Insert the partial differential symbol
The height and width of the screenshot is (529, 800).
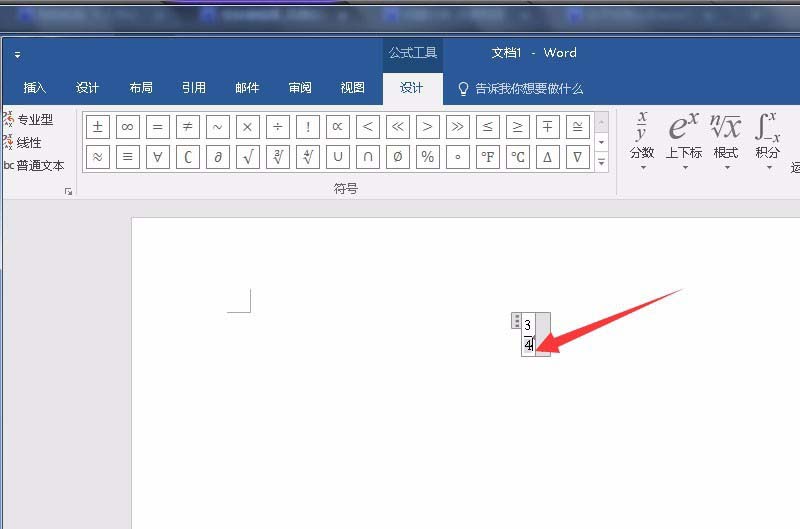pyautogui.click(x=217, y=157)
